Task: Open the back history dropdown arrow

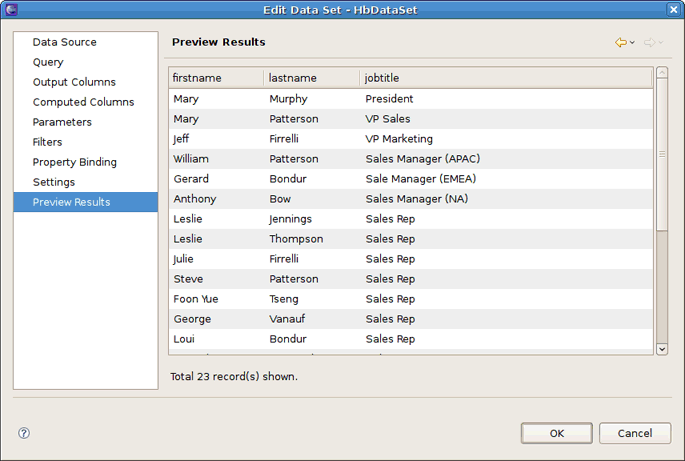Action: [632, 42]
